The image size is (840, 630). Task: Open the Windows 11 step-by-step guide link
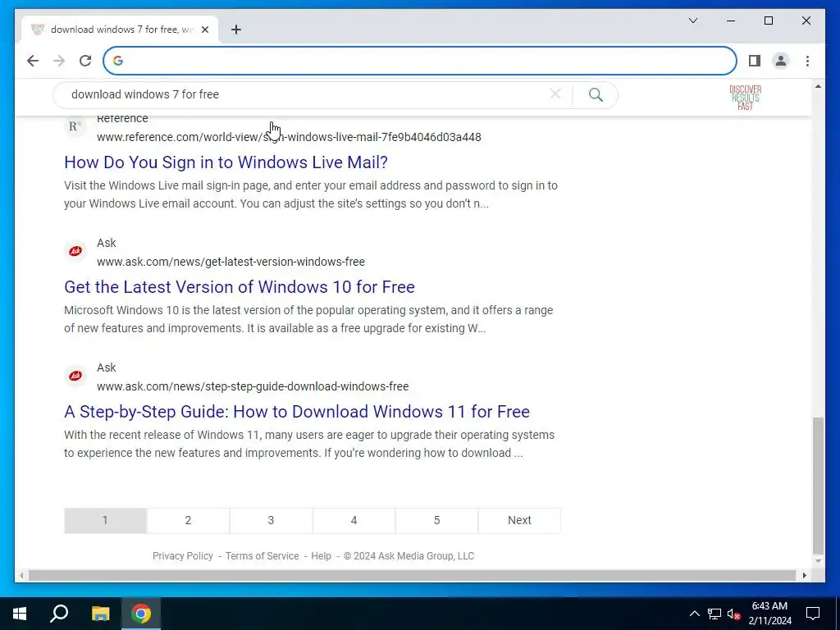pos(297,412)
